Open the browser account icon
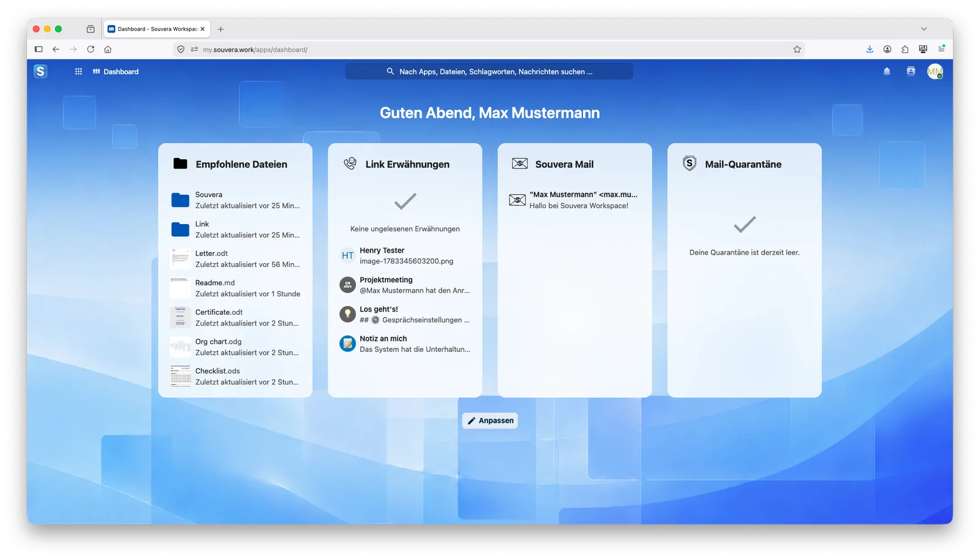This screenshot has height=560, width=980. click(887, 50)
